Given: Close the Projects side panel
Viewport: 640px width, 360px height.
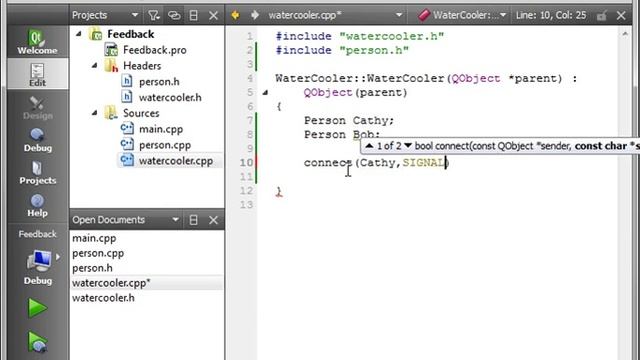Looking at the screenshot, I should tap(213, 16).
